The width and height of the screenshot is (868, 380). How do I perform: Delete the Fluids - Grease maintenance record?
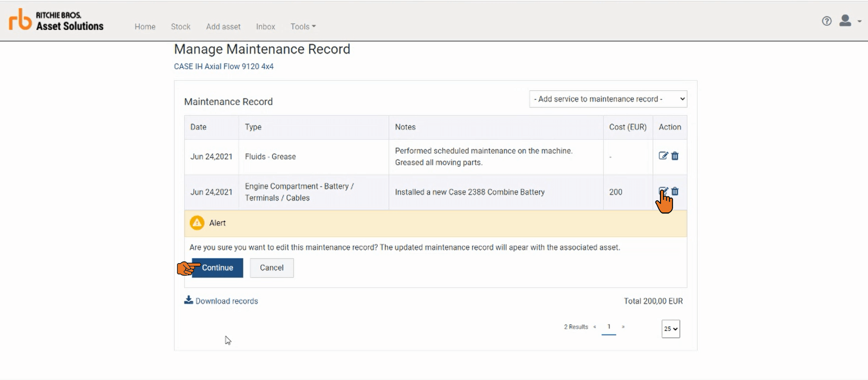coord(675,156)
